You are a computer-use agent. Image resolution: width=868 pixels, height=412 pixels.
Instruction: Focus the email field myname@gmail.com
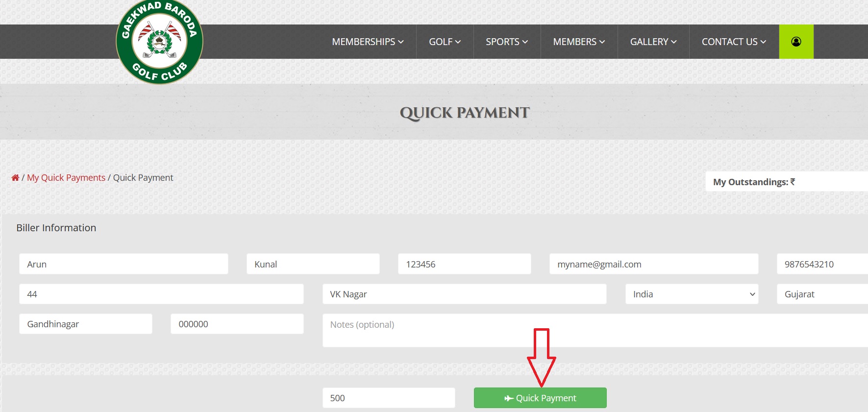click(653, 264)
